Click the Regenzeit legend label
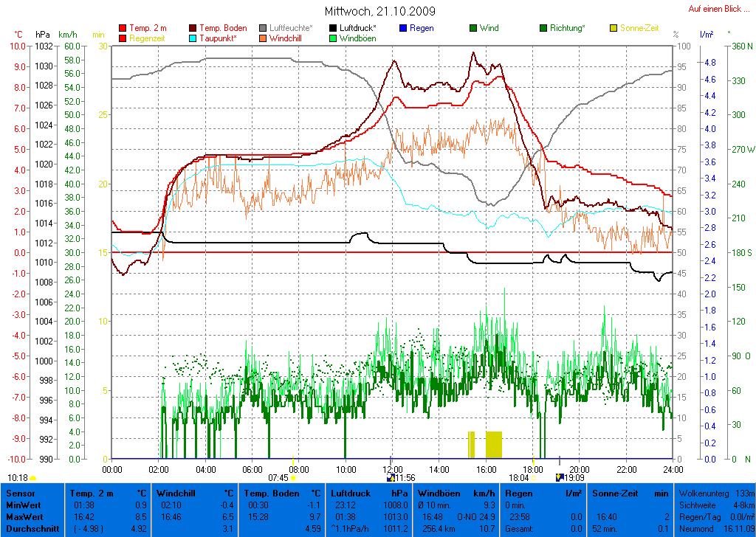The height and width of the screenshot is (537, 756). (148, 38)
